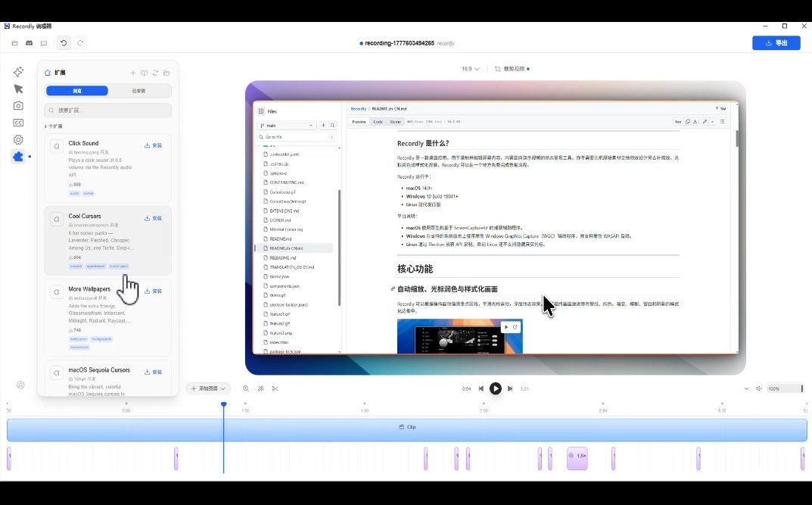Click the "More Wallpapers" extension title
The width and height of the screenshot is (812, 505).
click(x=89, y=289)
